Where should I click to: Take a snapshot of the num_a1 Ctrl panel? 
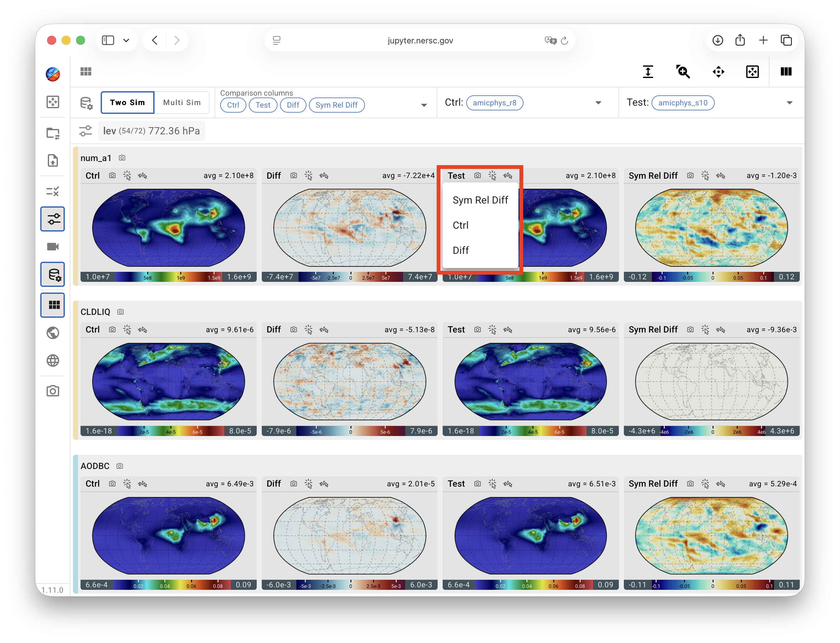point(112,175)
